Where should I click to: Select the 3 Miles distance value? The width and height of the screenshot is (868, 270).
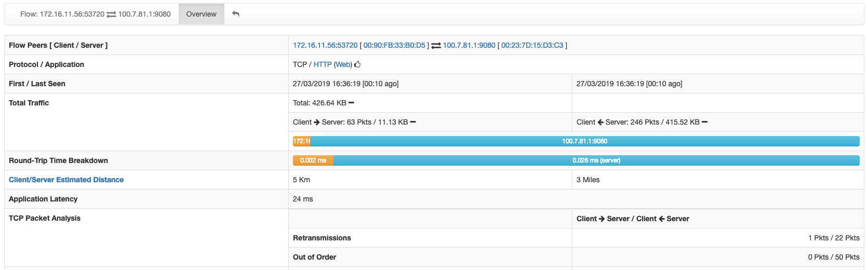[588, 180]
